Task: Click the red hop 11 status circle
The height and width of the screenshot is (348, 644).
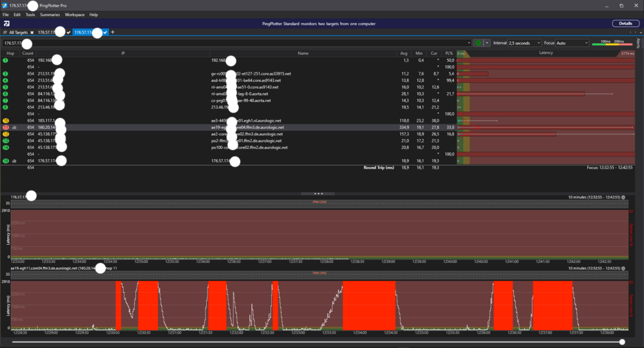Action: pyautogui.click(x=6, y=128)
